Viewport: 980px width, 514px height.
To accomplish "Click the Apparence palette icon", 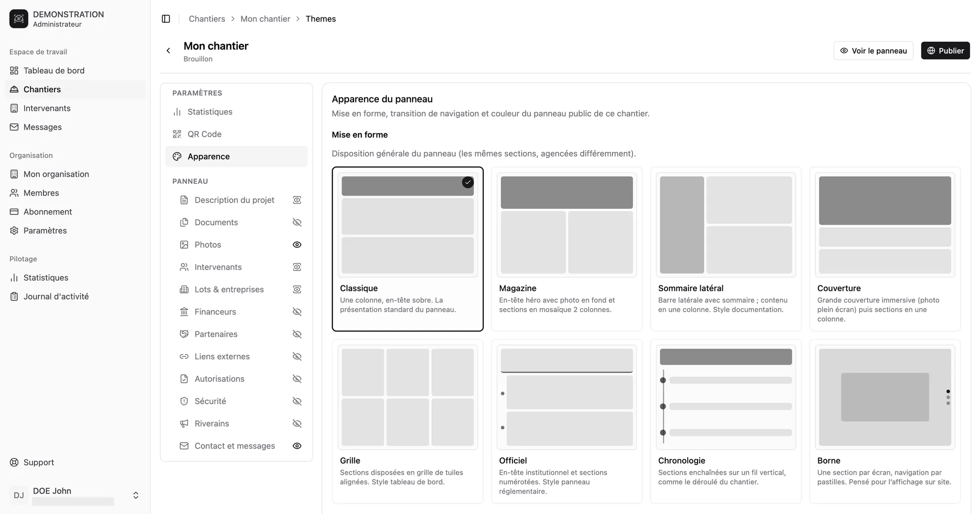I will (x=177, y=157).
